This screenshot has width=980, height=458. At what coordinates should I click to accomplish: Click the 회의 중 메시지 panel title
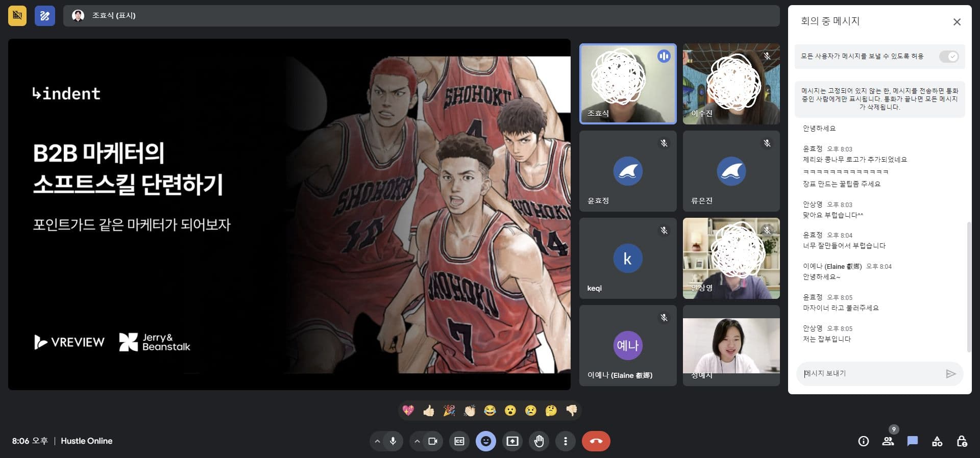pyautogui.click(x=830, y=21)
